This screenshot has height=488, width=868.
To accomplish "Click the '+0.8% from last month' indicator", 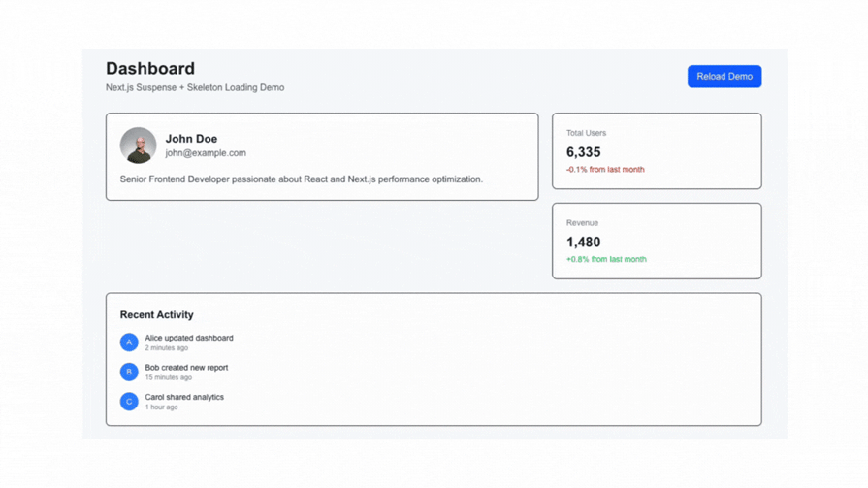I will (x=606, y=259).
